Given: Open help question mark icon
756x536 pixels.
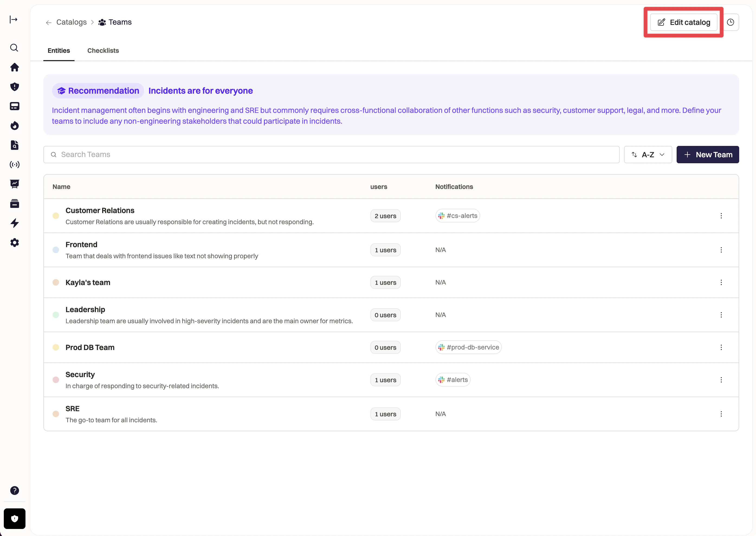Looking at the screenshot, I should click(x=14, y=491).
